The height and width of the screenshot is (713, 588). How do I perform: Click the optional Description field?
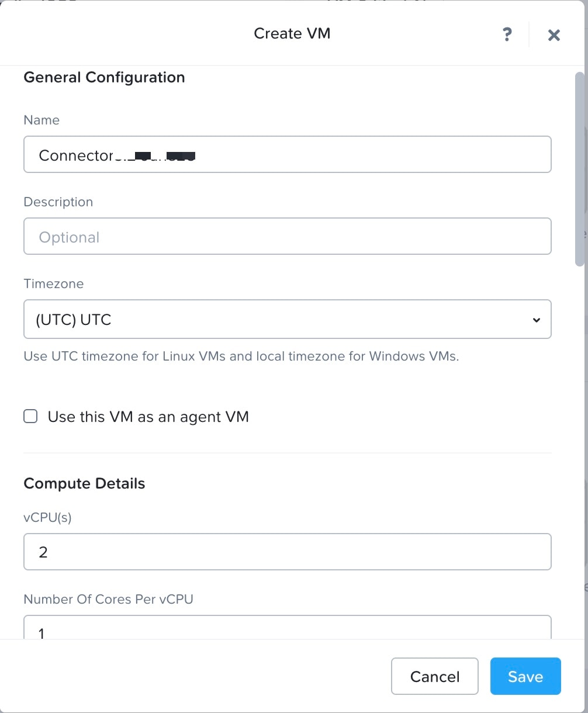pyautogui.click(x=288, y=236)
